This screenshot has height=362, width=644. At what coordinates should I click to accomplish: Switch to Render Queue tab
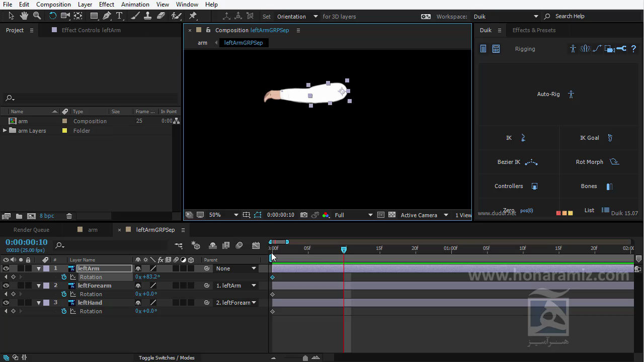point(31,230)
